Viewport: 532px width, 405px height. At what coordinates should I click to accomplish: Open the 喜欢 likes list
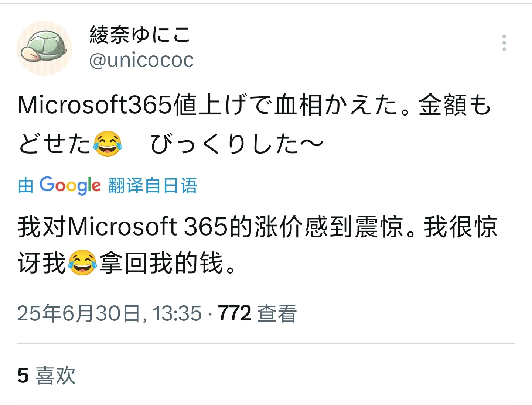(55, 375)
